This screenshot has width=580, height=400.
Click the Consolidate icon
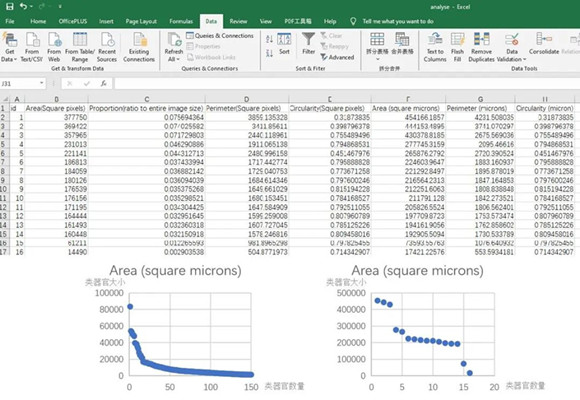tap(544, 39)
